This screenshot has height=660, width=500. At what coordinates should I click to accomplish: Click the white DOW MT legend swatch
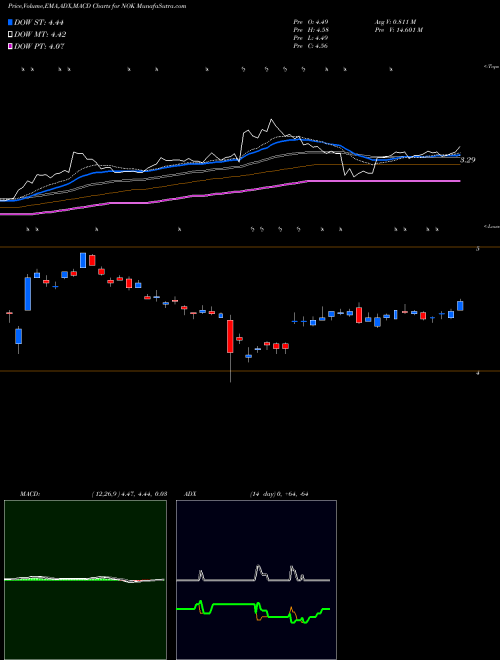pyautogui.click(x=11, y=35)
